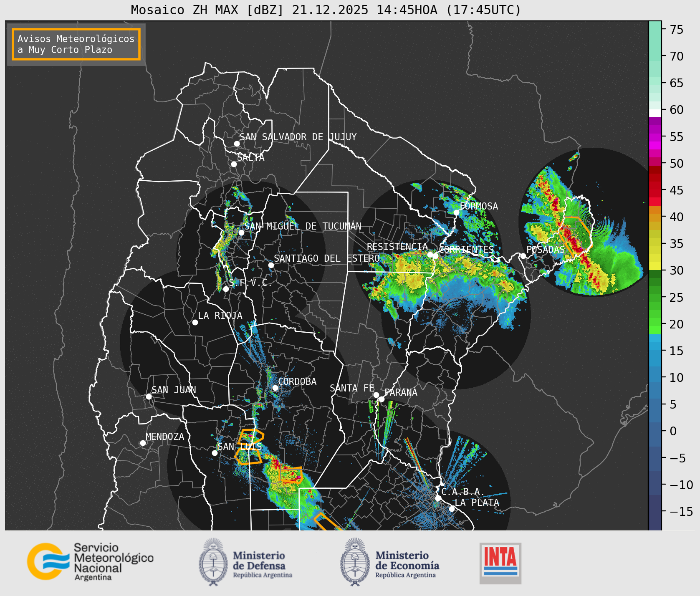
Task: Click the Avisos Meteorológicos a Muy Corto Plazo legend
Action: pyautogui.click(x=76, y=44)
